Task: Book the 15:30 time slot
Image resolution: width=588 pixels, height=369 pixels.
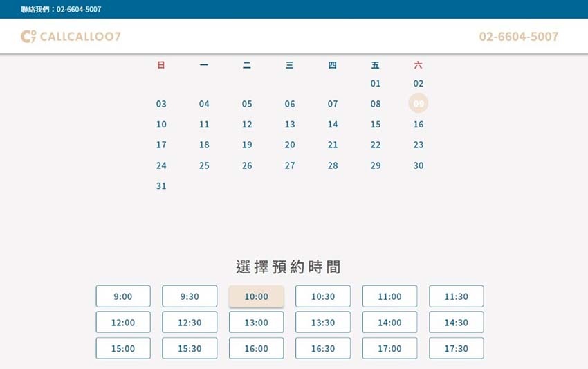Action: point(190,348)
